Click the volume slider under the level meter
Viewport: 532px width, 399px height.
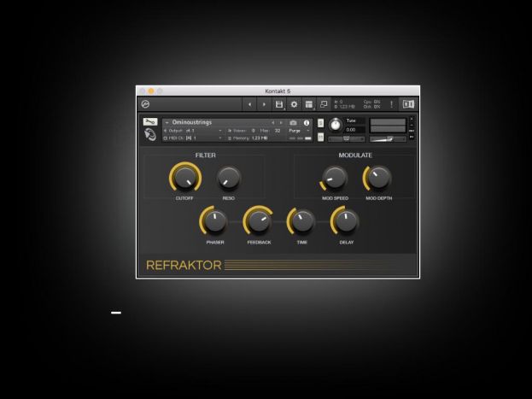coord(388,138)
